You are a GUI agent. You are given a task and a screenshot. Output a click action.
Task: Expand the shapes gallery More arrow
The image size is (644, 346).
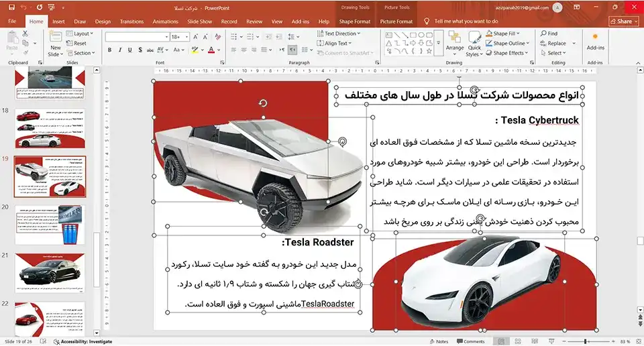(x=438, y=43)
